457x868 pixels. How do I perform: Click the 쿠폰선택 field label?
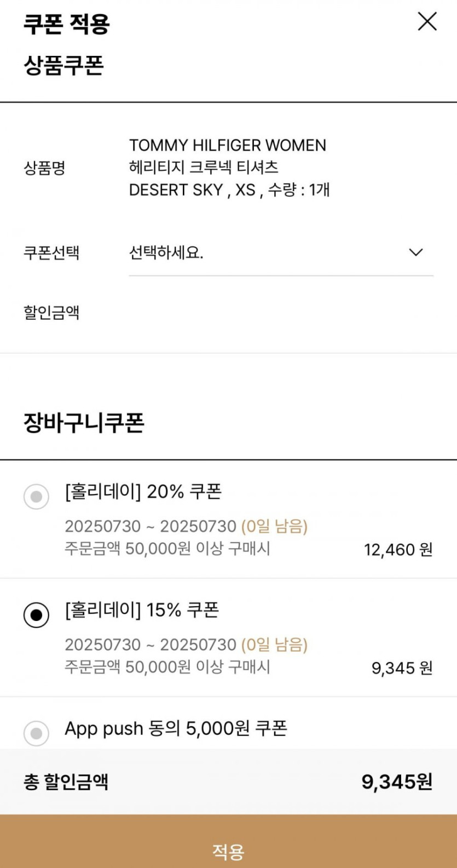pos(51,253)
